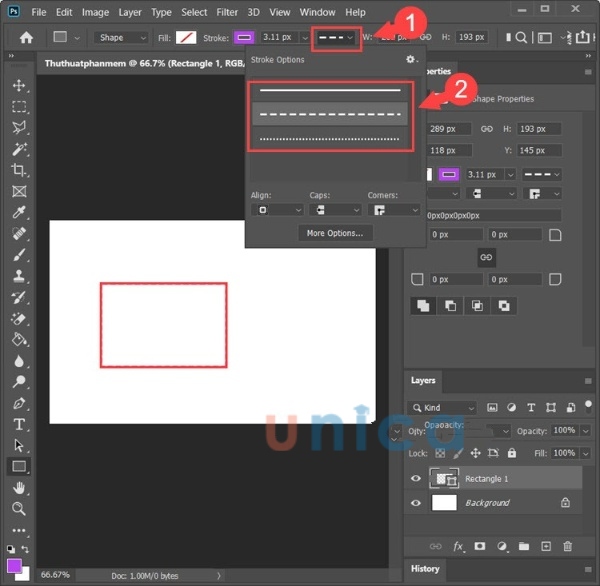Hide the Rectangle 1 layer

click(416, 479)
